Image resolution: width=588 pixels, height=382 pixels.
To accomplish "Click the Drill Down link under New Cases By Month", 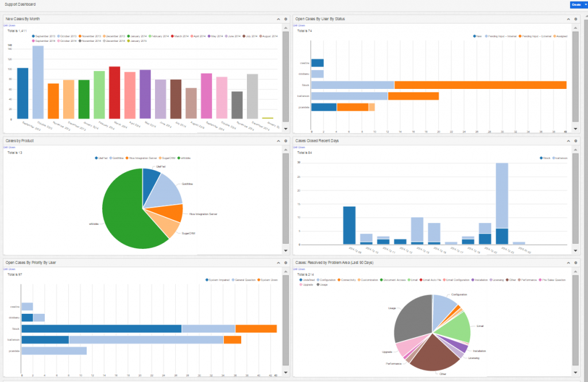I will [x=9, y=25].
